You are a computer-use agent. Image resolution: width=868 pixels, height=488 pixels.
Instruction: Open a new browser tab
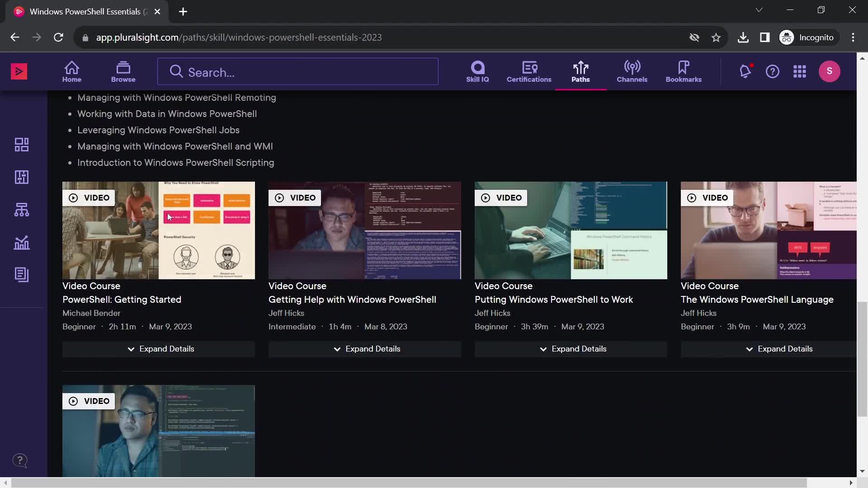[183, 12]
